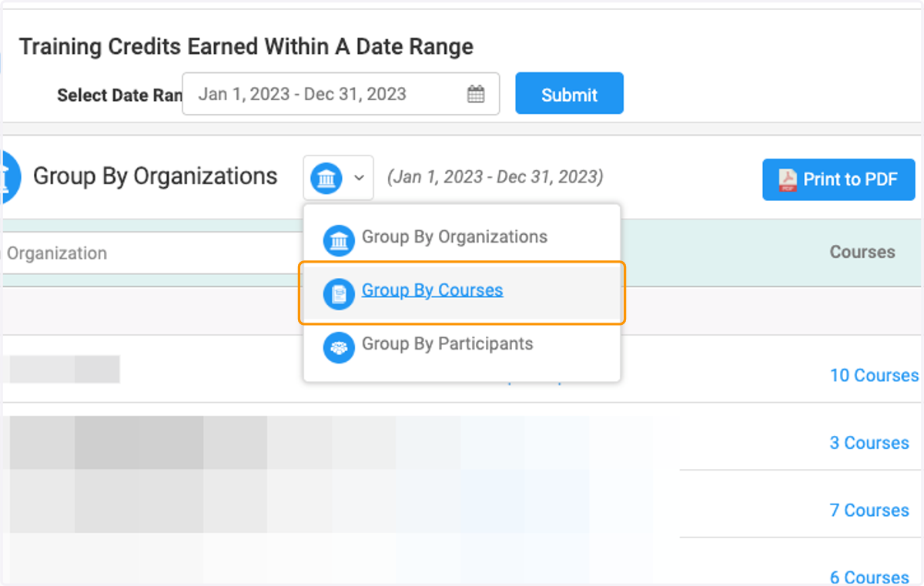
Task: Open the 6 Courses link
Action: [x=869, y=578]
